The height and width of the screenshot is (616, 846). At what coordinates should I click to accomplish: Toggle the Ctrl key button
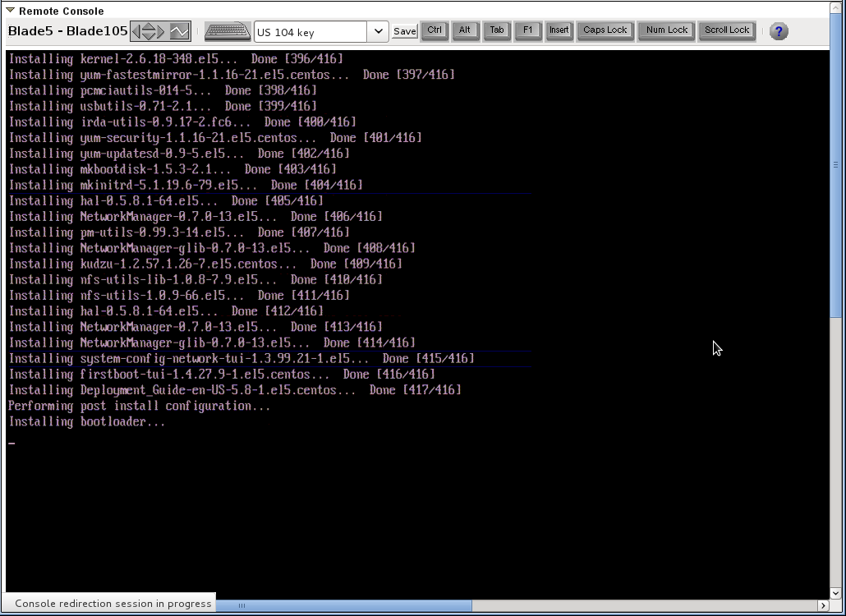pos(434,30)
